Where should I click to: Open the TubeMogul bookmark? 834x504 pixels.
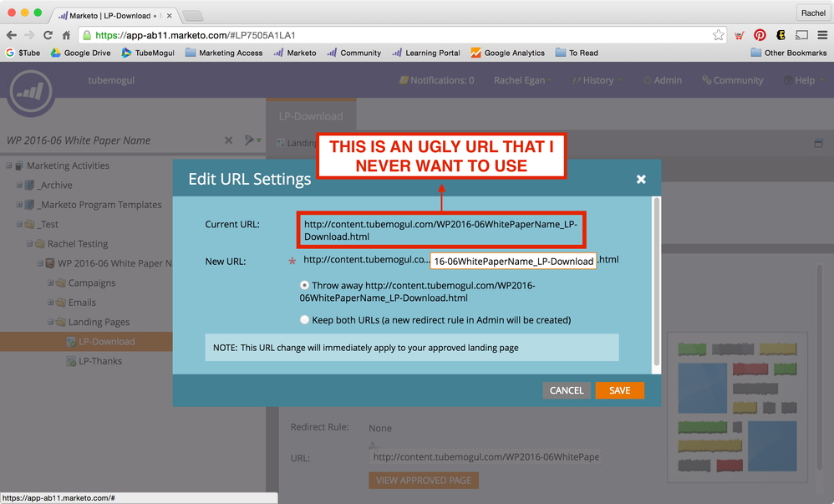[x=148, y=53]
